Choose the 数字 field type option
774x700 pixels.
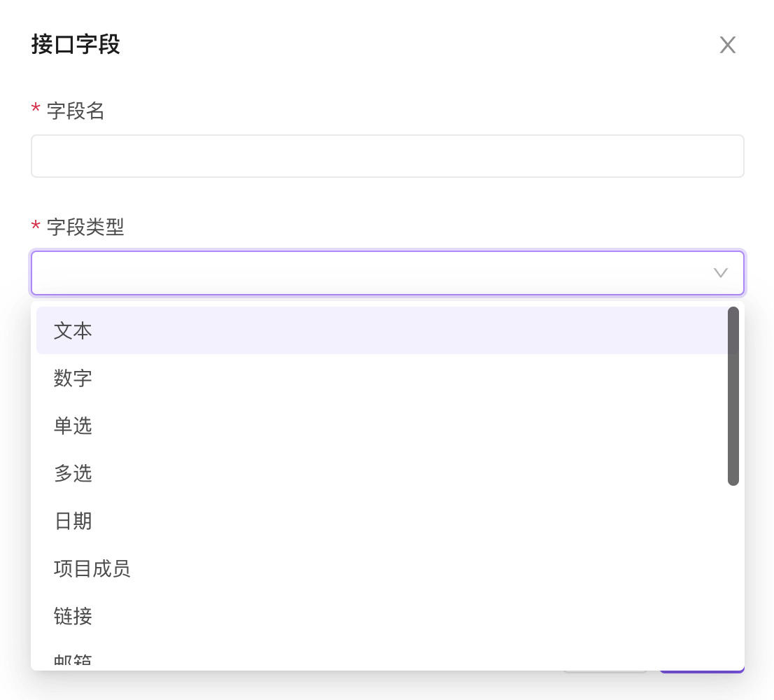pyautogui.click(x=73, y=379)
